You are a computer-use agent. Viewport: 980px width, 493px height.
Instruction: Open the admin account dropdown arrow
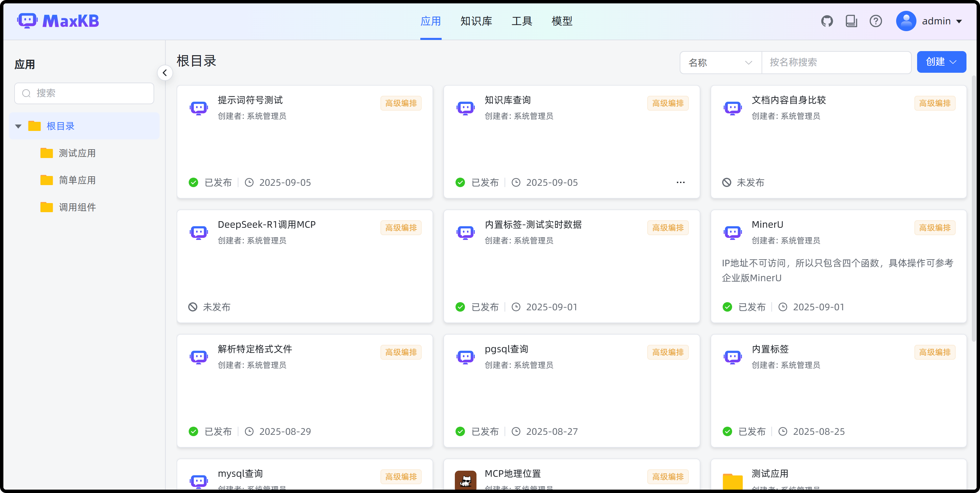[959, 21]
